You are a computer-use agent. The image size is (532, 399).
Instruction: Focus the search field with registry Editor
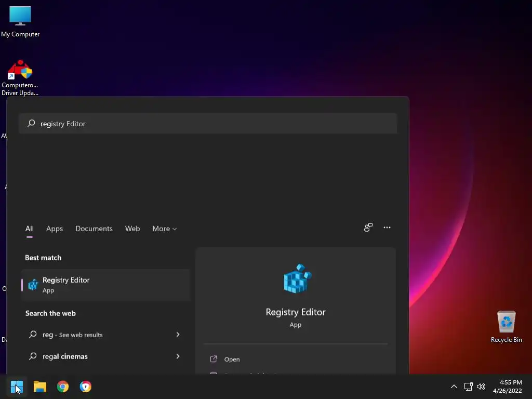(x=208, y=124)
